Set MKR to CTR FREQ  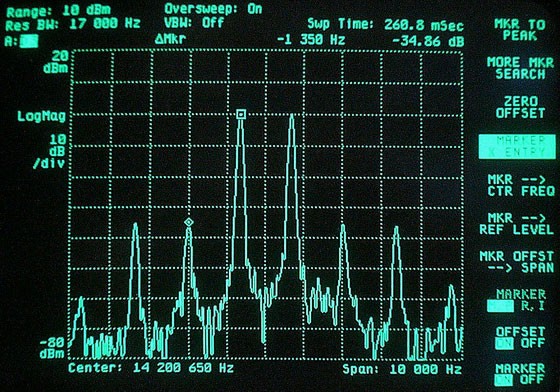tap(521, 185)
